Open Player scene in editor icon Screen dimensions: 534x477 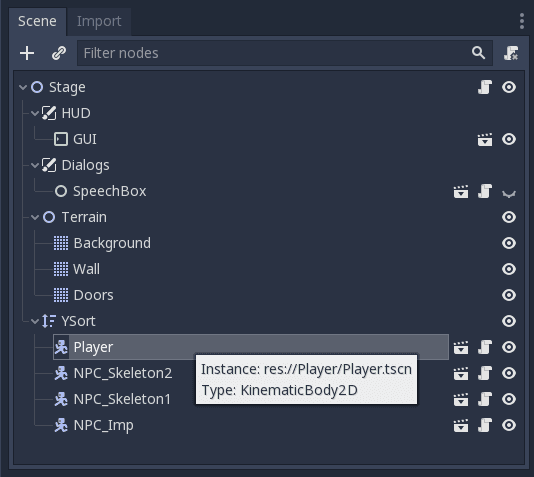tap(461, 347)
